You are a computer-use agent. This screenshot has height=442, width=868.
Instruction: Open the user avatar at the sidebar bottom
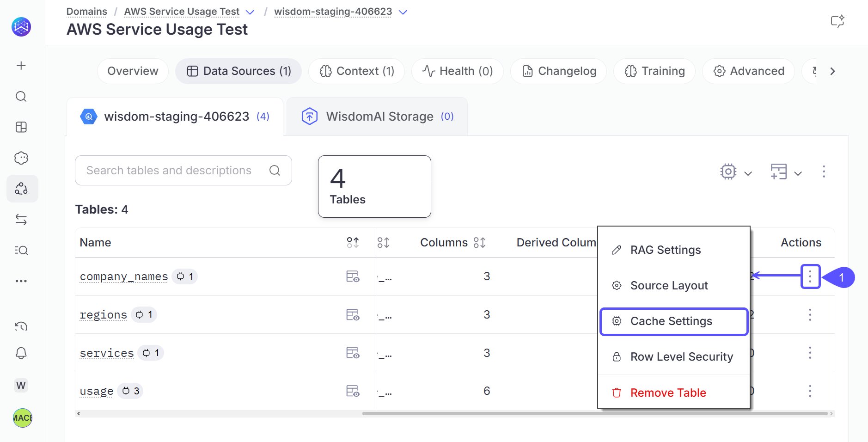(22, 418)
